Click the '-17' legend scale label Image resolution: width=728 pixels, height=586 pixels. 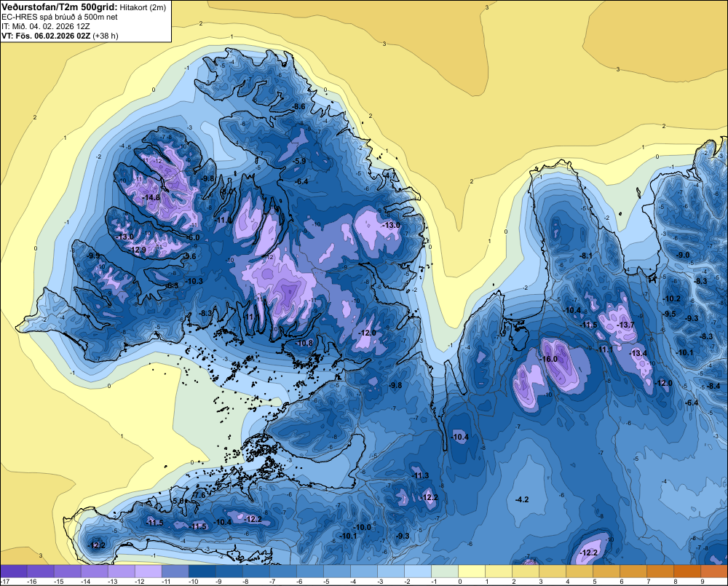[x=6, y=582]
